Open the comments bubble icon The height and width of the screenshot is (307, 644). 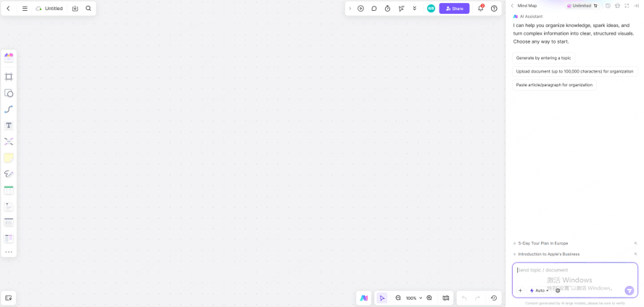tap(374, 8)
